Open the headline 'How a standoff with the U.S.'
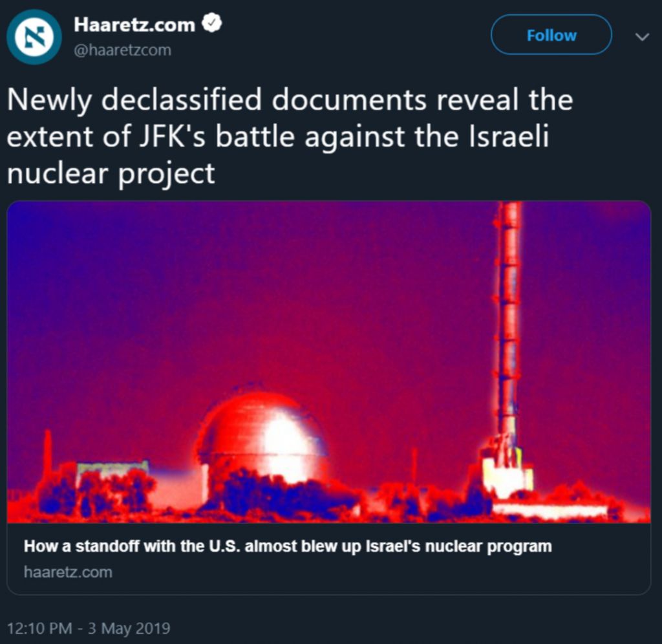662x644 pixels. pos(288,546)
